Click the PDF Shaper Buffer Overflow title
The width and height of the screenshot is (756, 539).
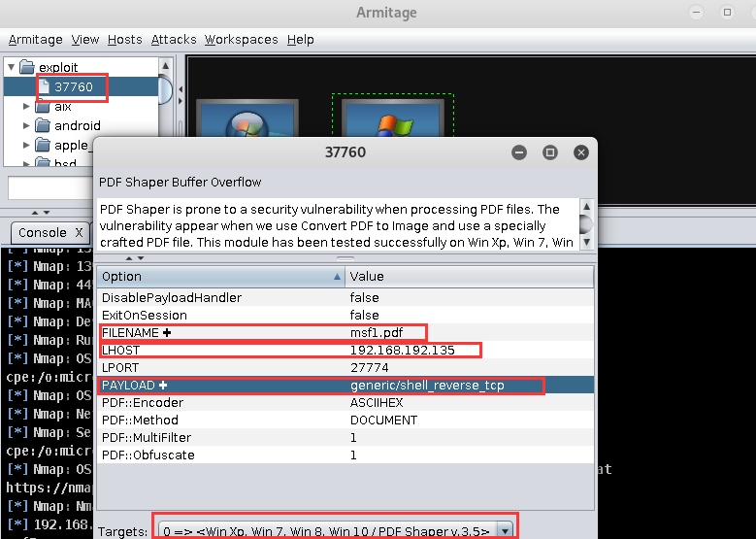point(180,183)
